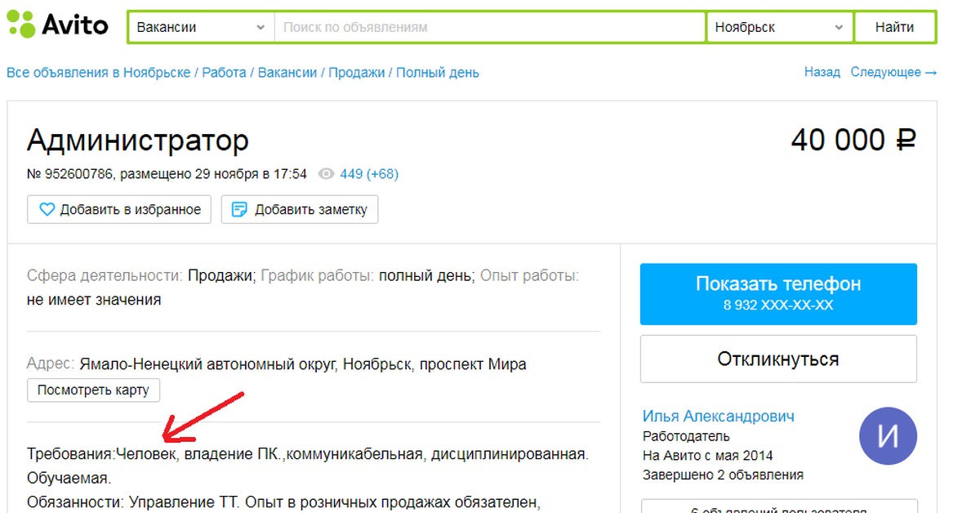
Task: Click the eye views counter icon
Action: [x=327, y=174]
